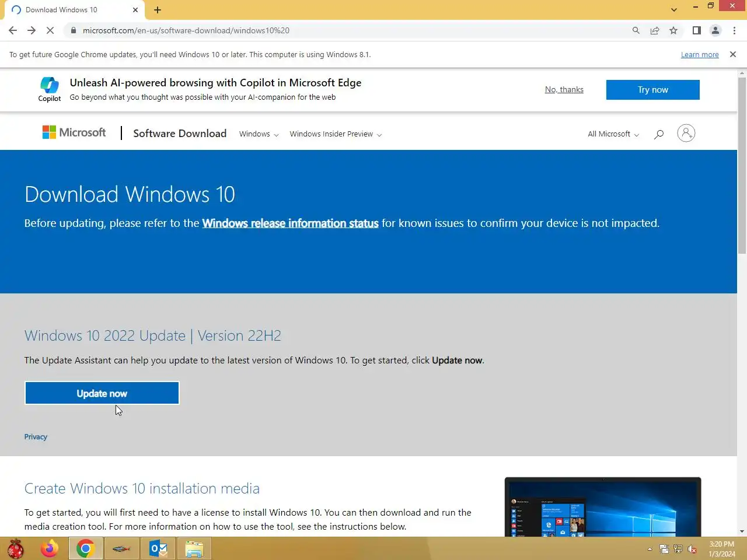Screen dimensions: 747x560
Task: Open Firefox from the taskbar
Action: point(50,549)
